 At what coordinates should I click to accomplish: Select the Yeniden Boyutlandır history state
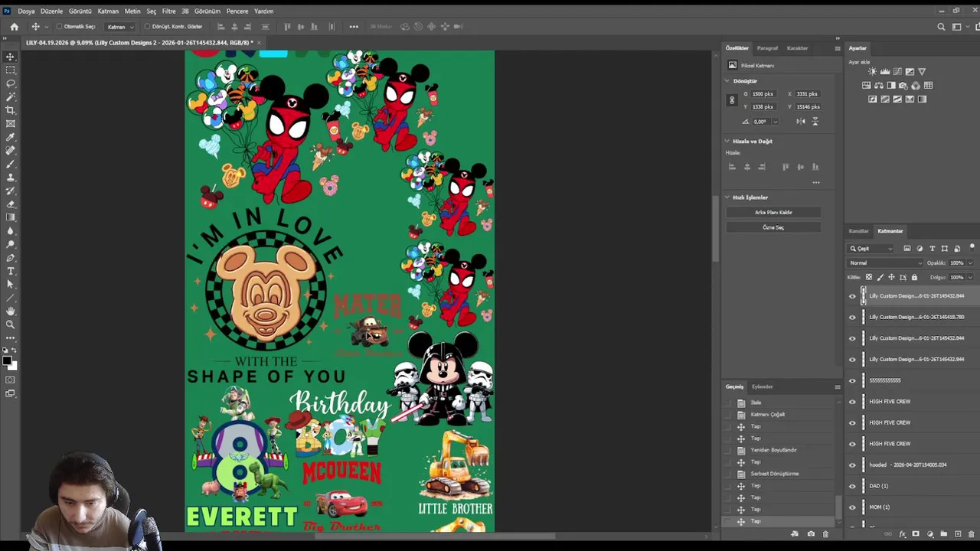click(x=773, y=450)
